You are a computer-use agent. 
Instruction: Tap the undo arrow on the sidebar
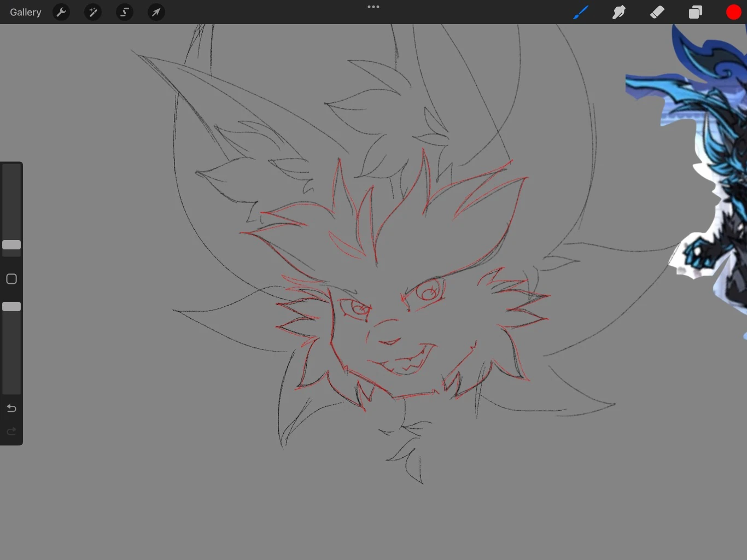11,408
